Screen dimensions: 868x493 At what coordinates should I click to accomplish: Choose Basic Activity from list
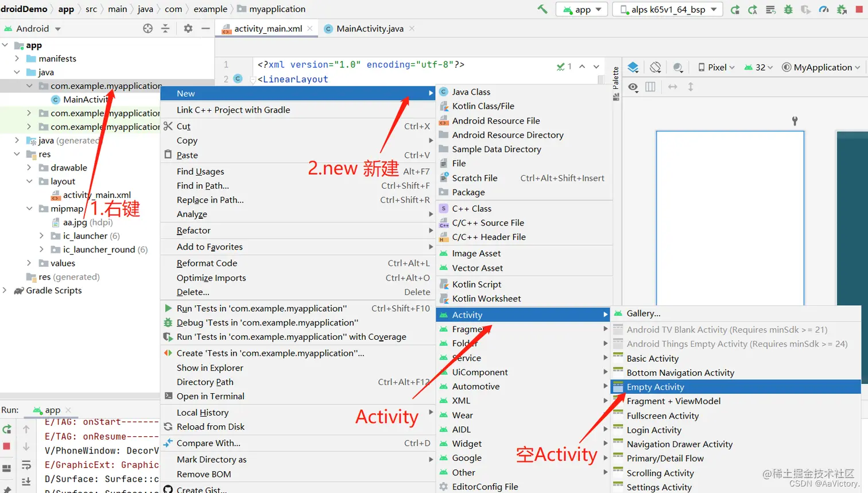tap(735, 358)
